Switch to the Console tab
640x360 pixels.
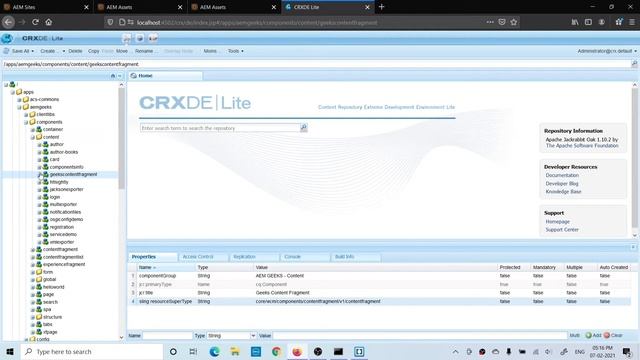(x=292, y=257)
